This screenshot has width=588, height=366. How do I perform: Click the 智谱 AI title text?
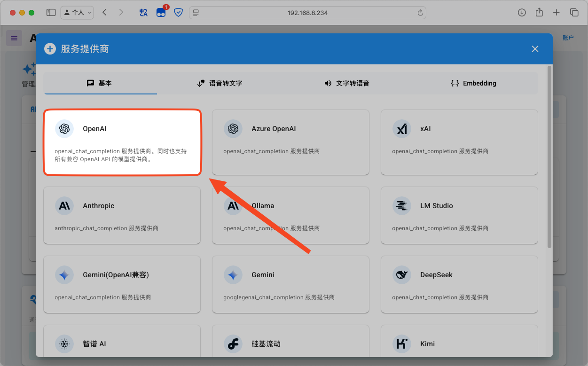94,344
